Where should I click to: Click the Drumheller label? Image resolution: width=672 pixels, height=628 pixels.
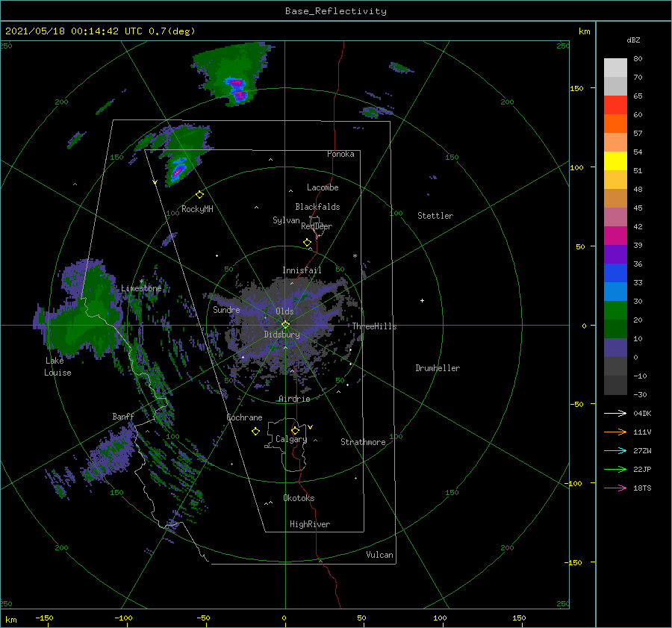pos(438,368)
